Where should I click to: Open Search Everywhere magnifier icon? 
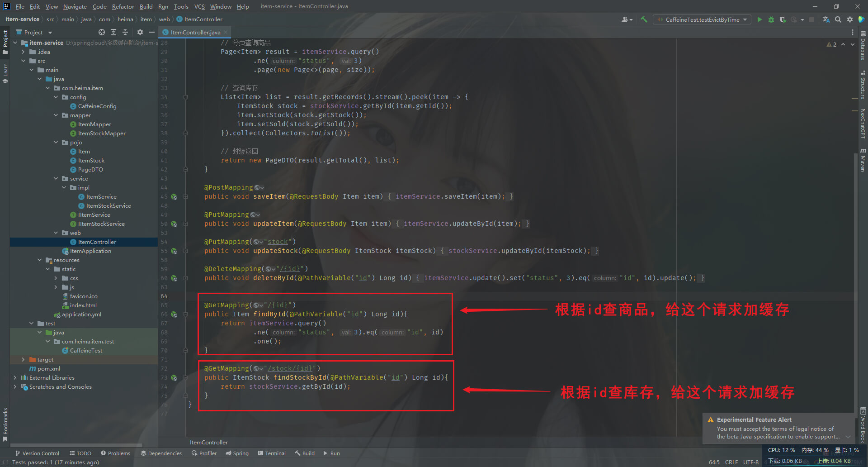838,19
